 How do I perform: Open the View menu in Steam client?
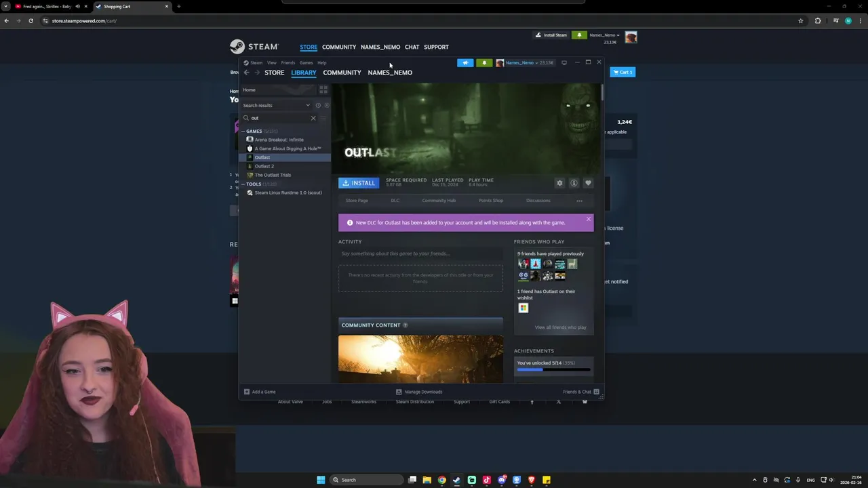[271, 63]
